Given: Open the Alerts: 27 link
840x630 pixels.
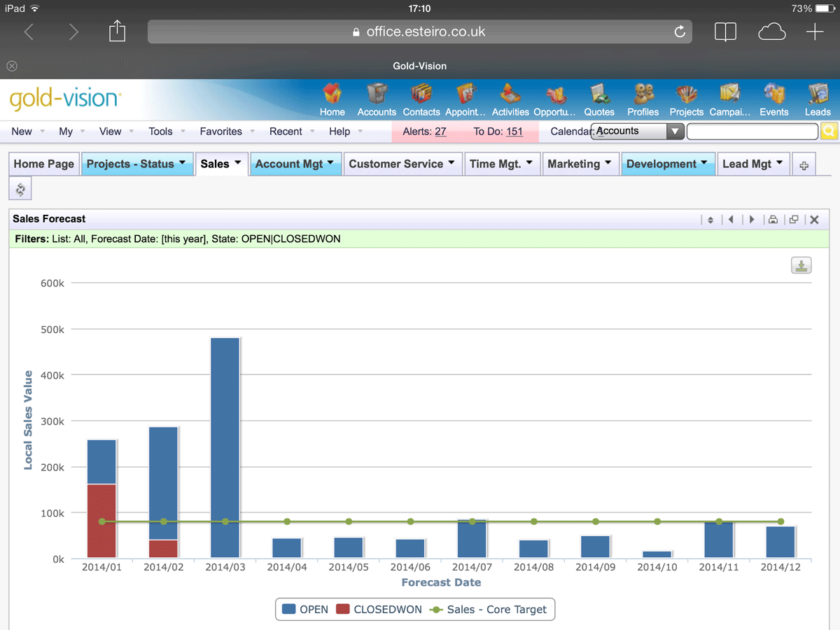Looking at the screenshot, I should coord(425,132).
